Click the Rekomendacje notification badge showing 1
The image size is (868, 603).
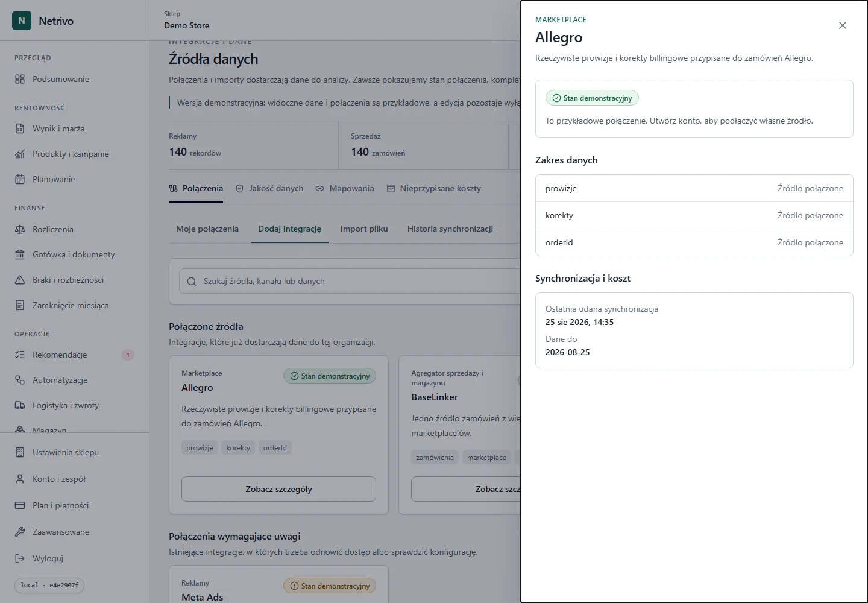click(x=128, y=355)
